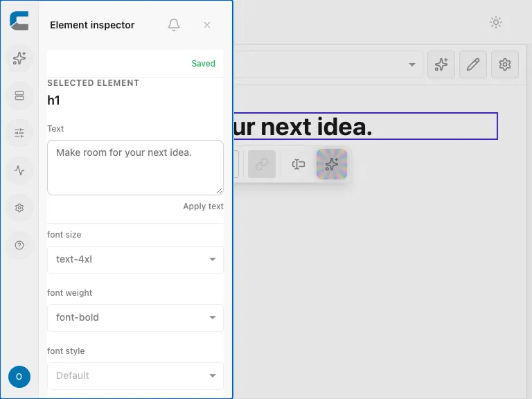Viewport: 532px width, 399px height.
Task: Open the font style Default dropdown
Action: 135,376
